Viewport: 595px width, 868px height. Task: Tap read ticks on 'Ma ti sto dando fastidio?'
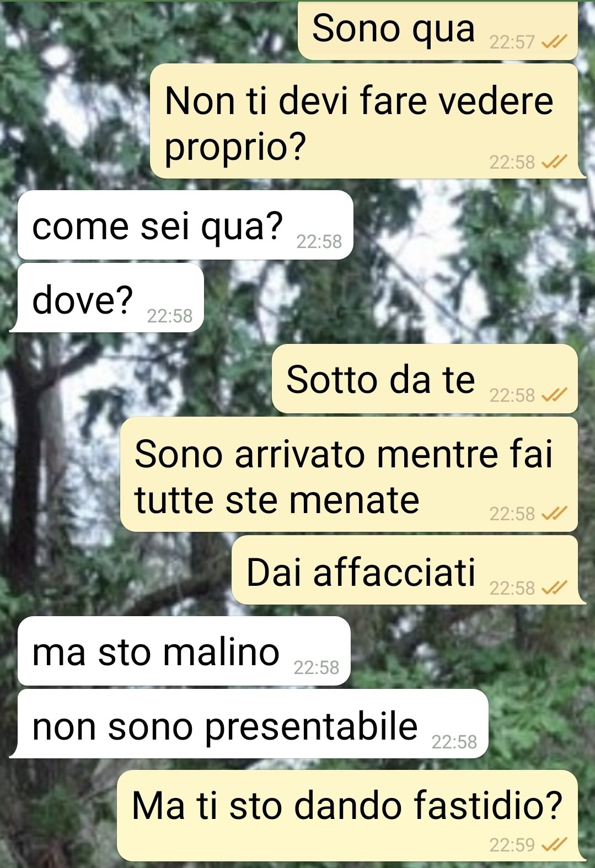[x=554, y=844]
